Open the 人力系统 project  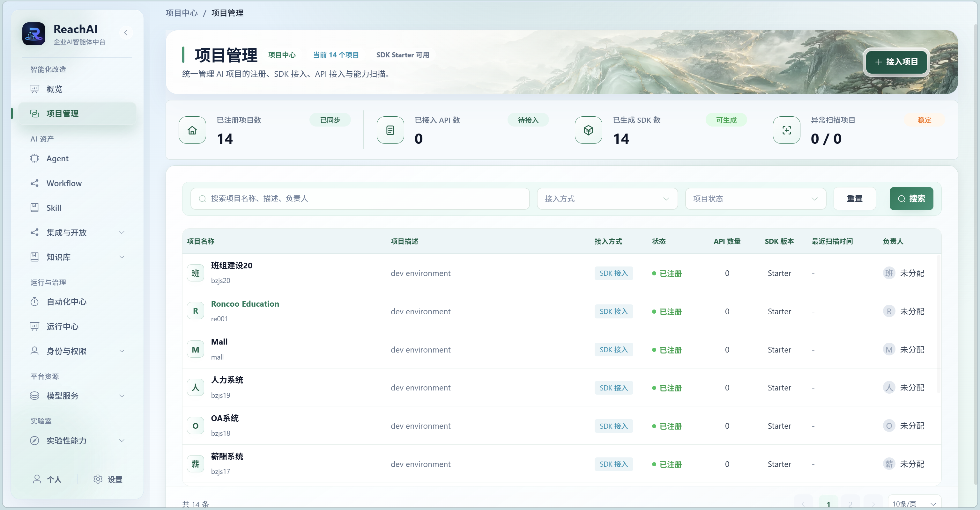click(227, 380)
